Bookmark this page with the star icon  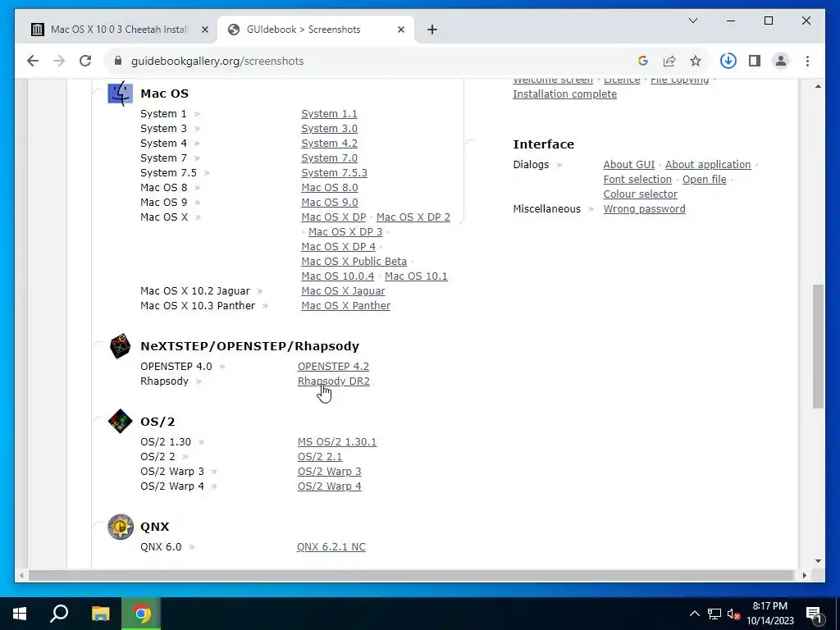pos(696,61)
